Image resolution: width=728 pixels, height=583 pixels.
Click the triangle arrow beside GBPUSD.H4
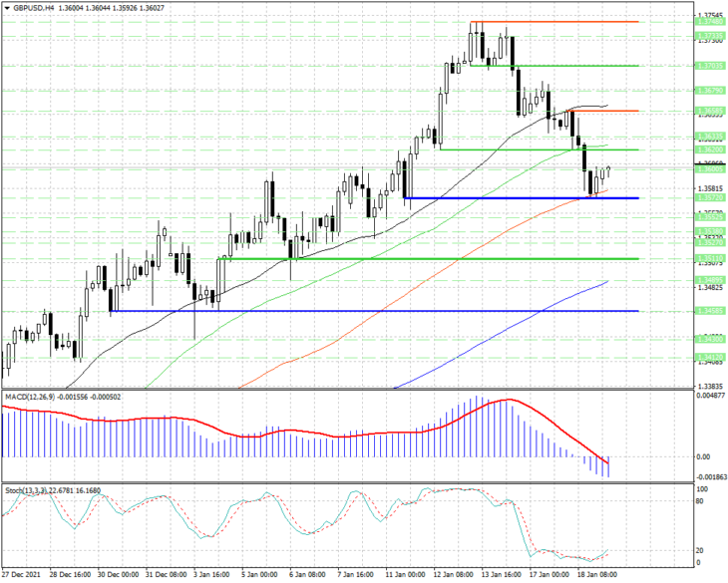tap(7, 8)
